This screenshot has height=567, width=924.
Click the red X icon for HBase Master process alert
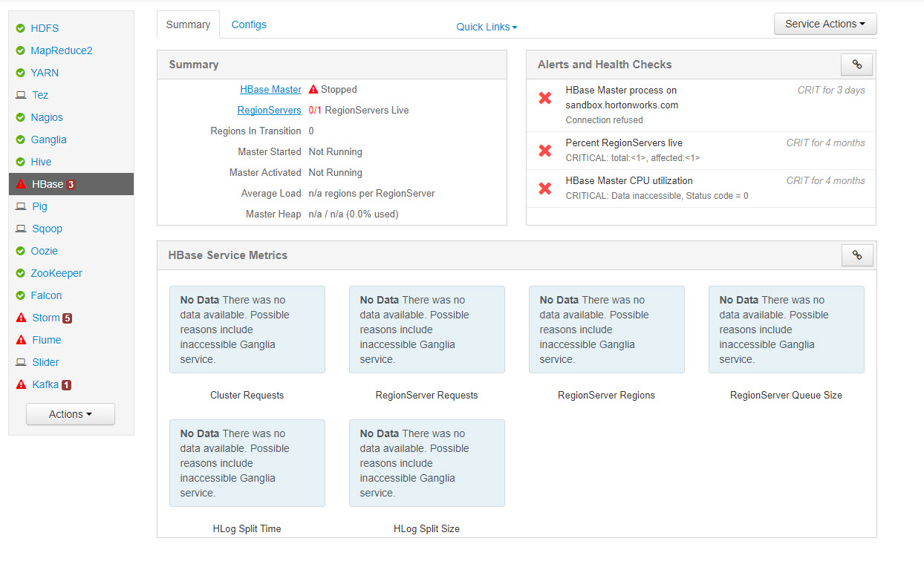pos(544,98)
